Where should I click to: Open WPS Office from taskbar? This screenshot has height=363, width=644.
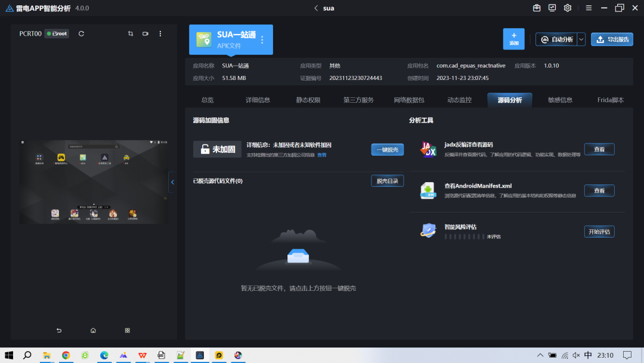coord(142,355)
